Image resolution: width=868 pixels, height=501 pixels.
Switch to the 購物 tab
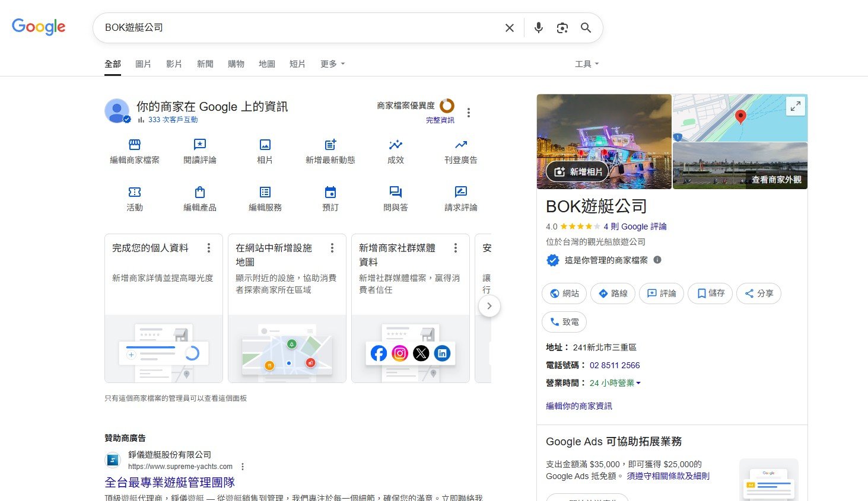point(236,64)
